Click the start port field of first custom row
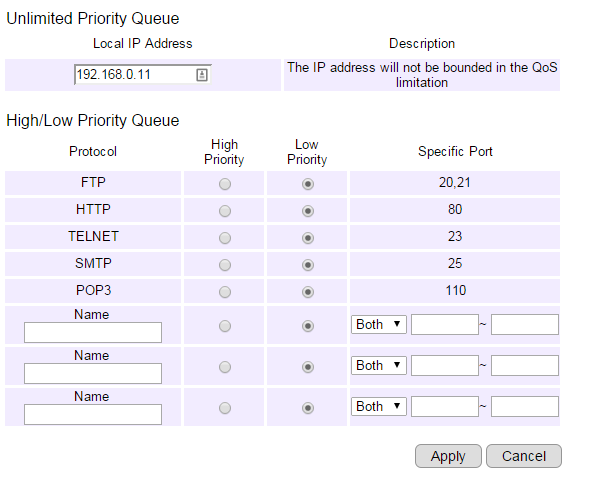The height and width of the screenshot is (478, 593). pyautogui.click(x=445, y=324)
